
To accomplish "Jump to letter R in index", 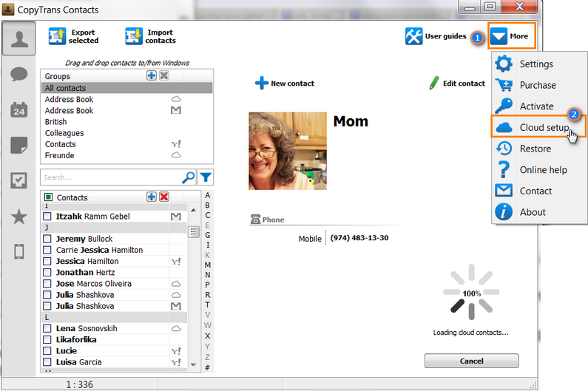I will (207, 295).
